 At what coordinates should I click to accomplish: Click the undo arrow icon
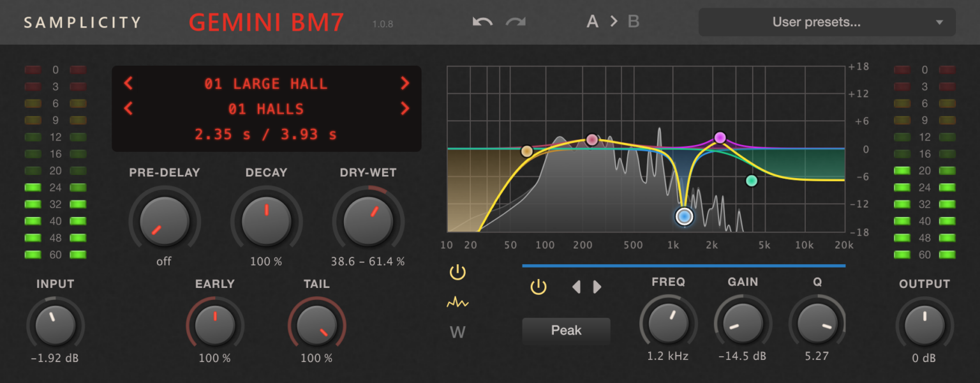click(482, 22)
